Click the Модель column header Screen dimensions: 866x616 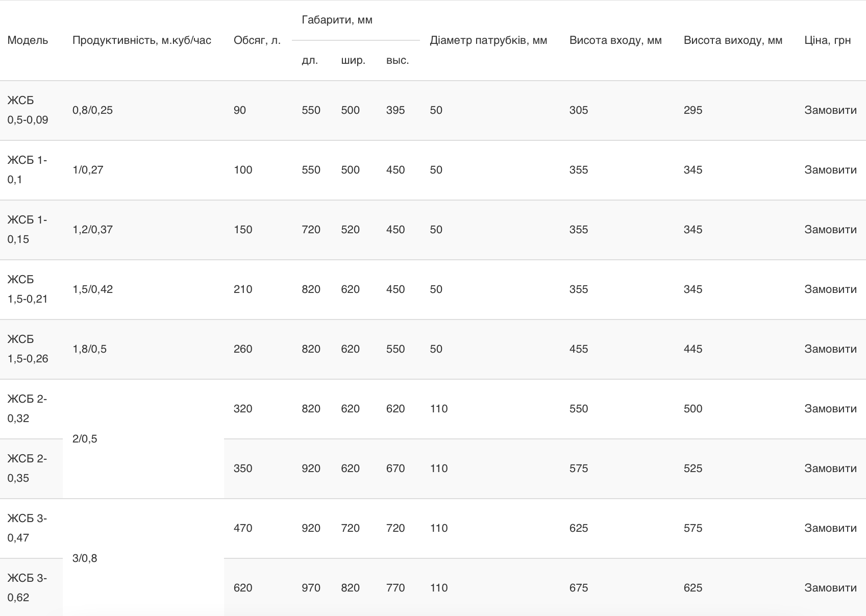pyautogui.click(x=28, y=40)
